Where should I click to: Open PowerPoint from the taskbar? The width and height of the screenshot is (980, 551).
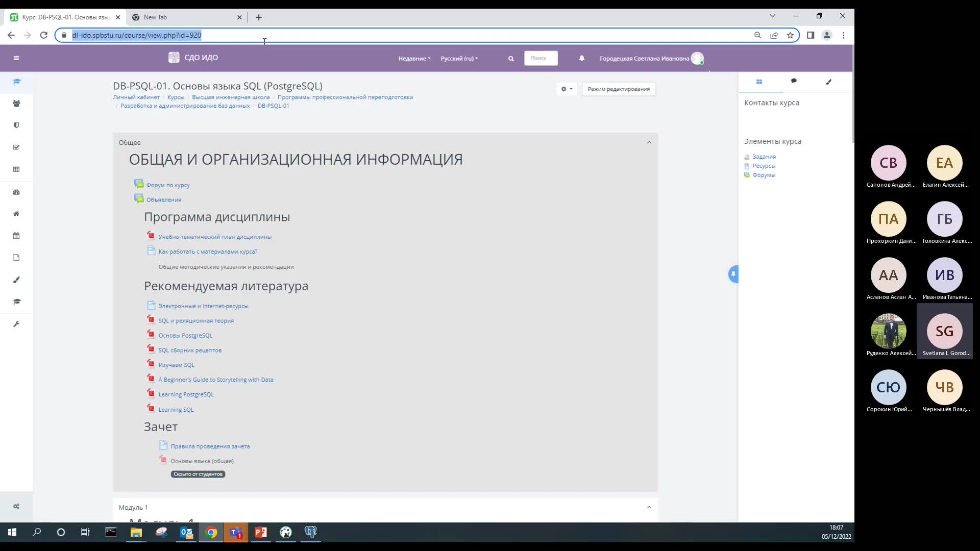pos(261,533)
